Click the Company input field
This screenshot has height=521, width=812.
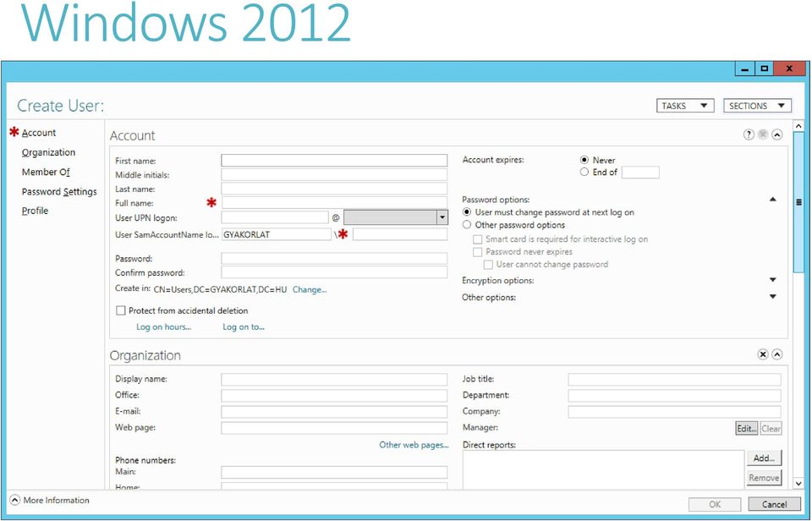pyautogui.click(x=674, y=412)
